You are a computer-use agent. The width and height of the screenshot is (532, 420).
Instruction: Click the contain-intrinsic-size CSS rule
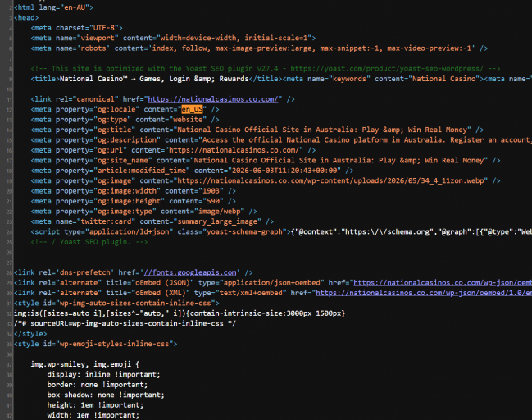click(x=180, y=313)
